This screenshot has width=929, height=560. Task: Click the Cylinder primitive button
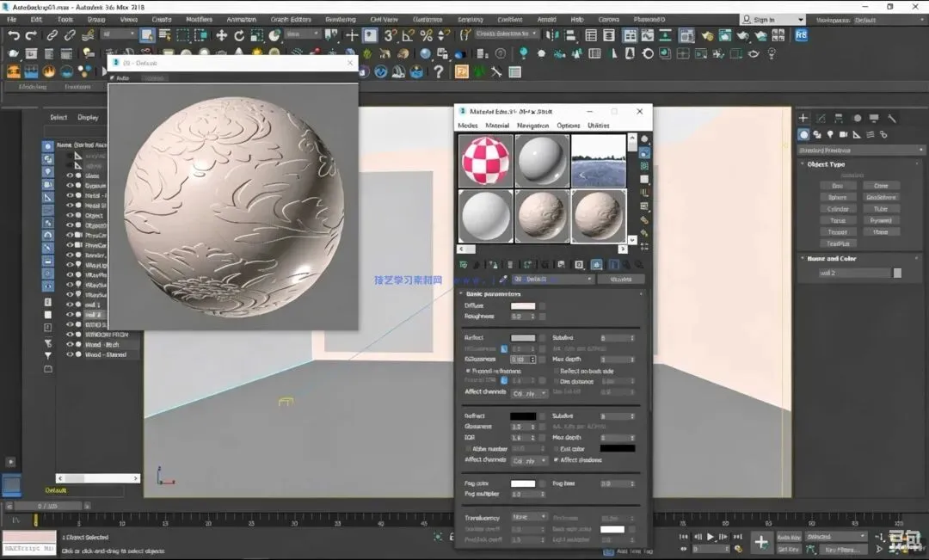838,209
